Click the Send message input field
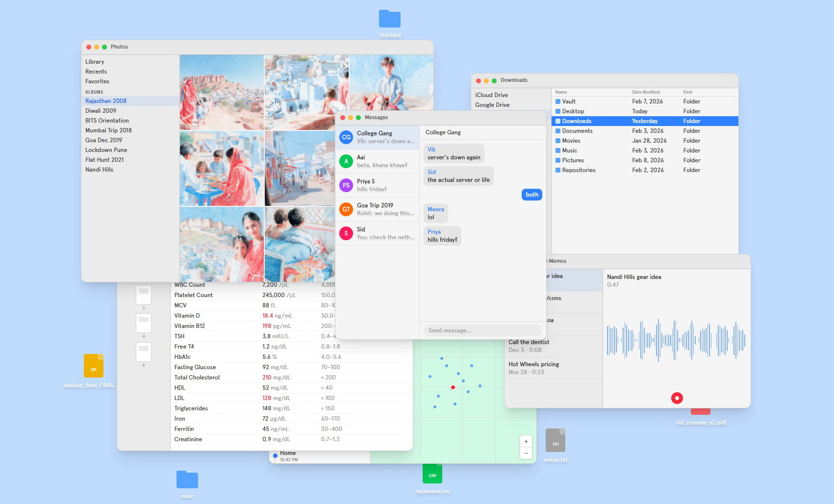 point(482,330)
